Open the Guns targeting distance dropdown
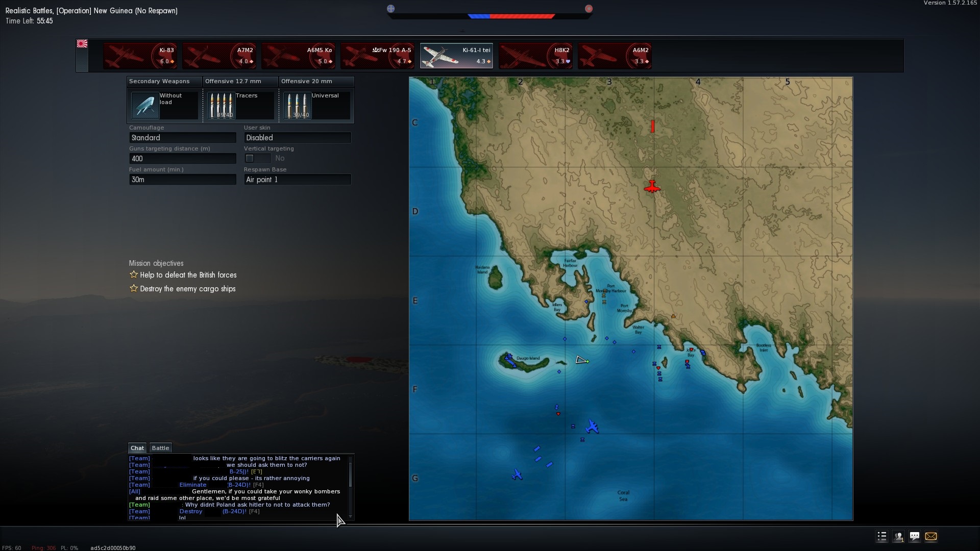This screenshot has height=551, width=980. tap(182, 159)
